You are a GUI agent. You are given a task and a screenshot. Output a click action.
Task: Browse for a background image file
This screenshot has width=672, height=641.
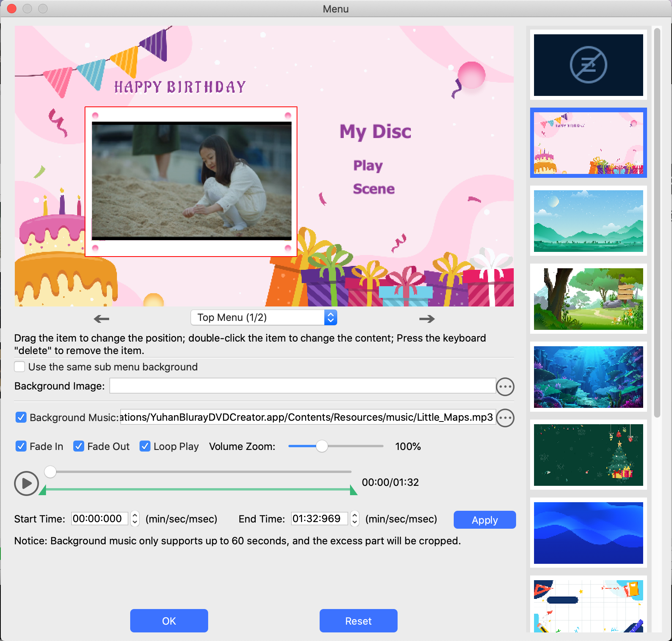505,387
